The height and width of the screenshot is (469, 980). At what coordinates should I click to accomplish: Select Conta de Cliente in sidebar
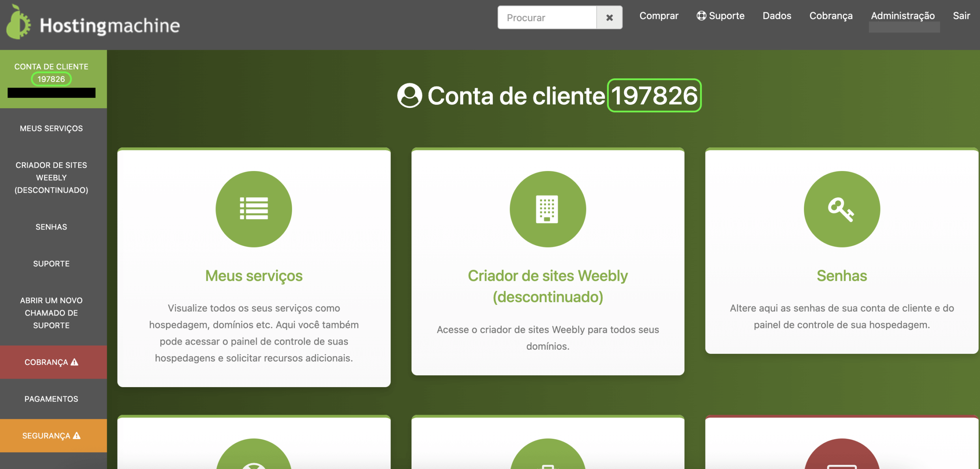(x=53, y=79)
